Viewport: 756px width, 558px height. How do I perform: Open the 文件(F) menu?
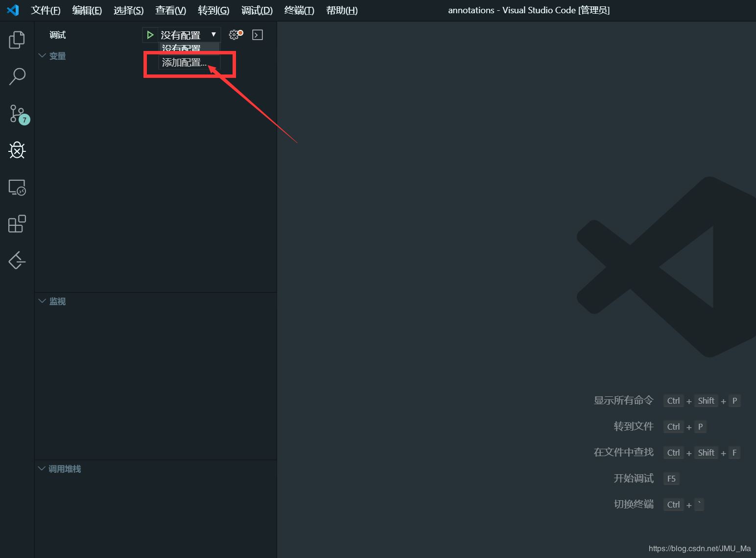tap(46, 10)
